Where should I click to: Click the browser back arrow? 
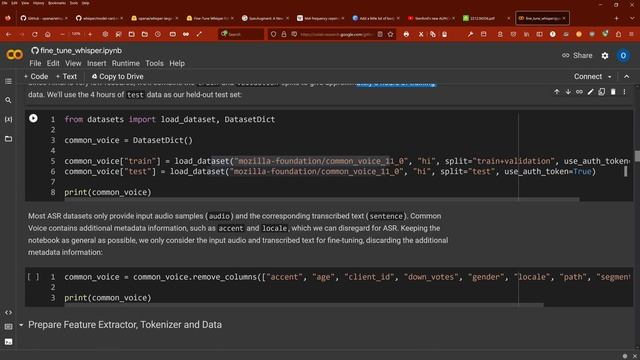tap(9, 35)
